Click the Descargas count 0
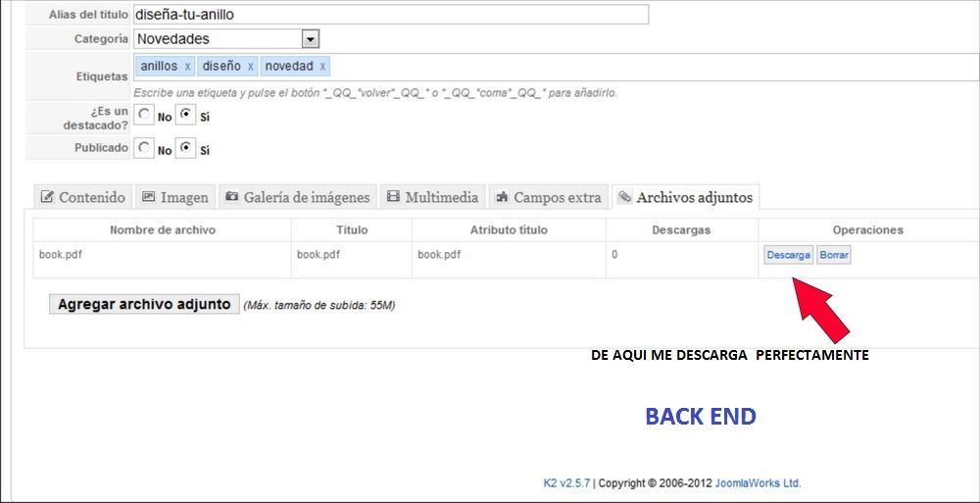This screenshot has width=980, height=503. tap(615, 255)
